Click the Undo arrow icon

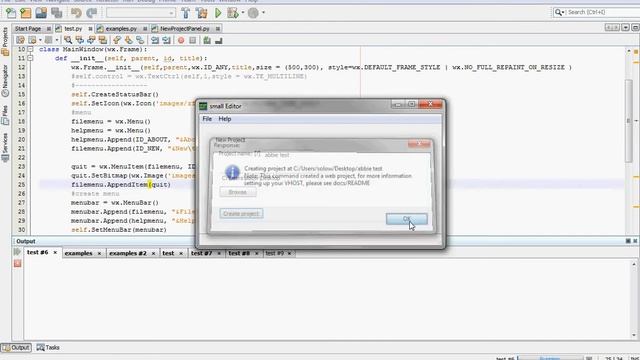(x=76, y=13)
